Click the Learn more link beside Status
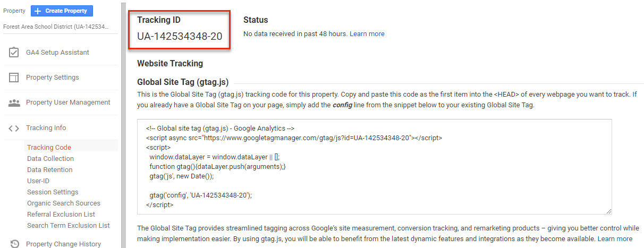This screenshot has width=644, height=248. pos(367,33)
